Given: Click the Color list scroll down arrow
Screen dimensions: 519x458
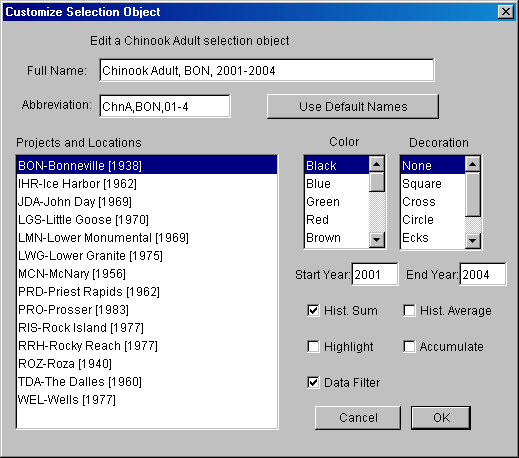Looking at the screenshot, I should click(x=377, y=239).
